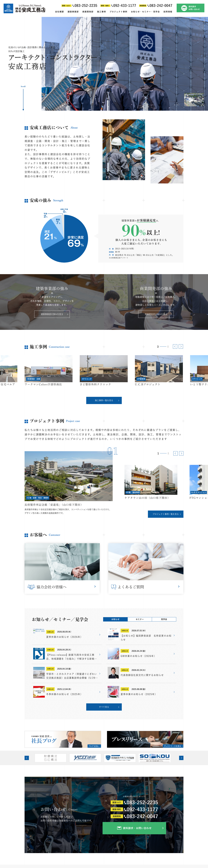Open the 協力会社の皆様へ chevron arrow
The width and height of the screenshot is (208, 868).
pos(95,587)
